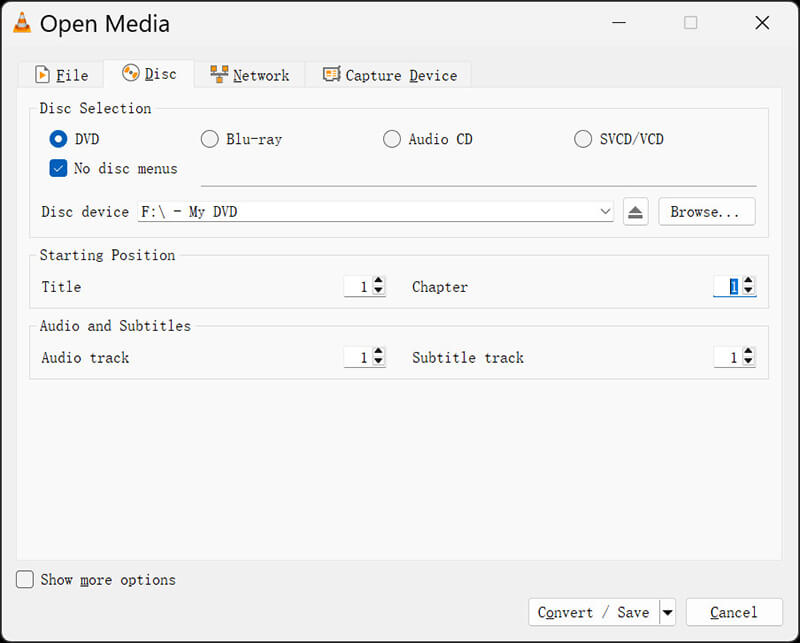Click the media file icon on the File tab
This screenshot has height=643, width=800.
[x=43, y=74]
